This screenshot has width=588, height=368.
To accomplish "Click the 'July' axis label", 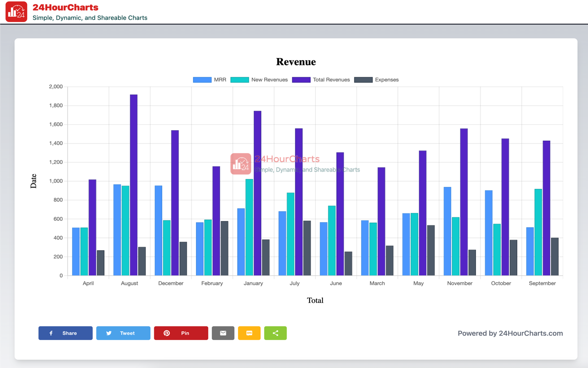I will [294, 283].
